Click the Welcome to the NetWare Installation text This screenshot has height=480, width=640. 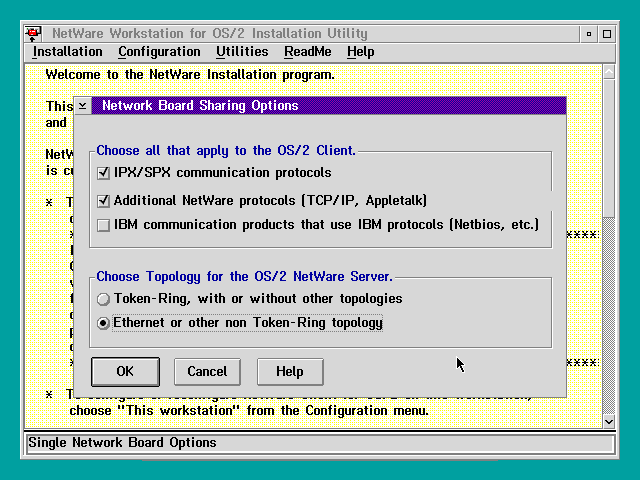point(190,75)
